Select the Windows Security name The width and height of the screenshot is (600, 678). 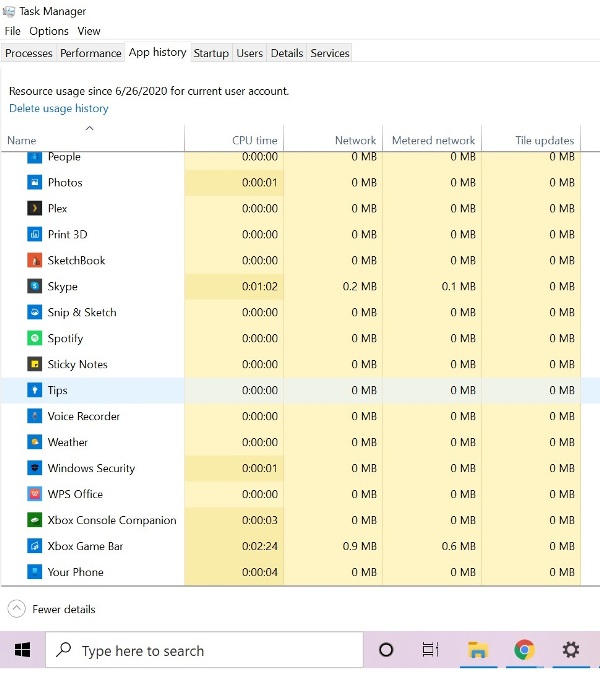tap(91, 468)
